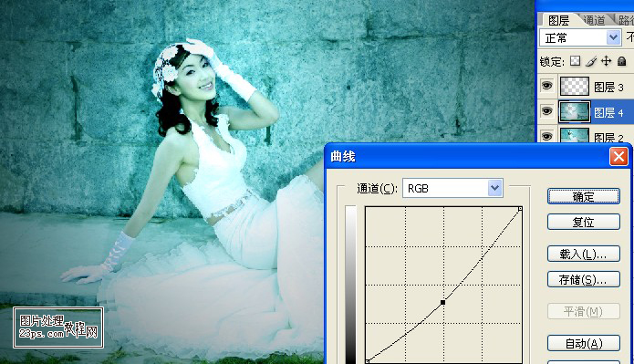Switch to the 图层 tab
Viewport: 634px width, 364px height.
[558, 20]
